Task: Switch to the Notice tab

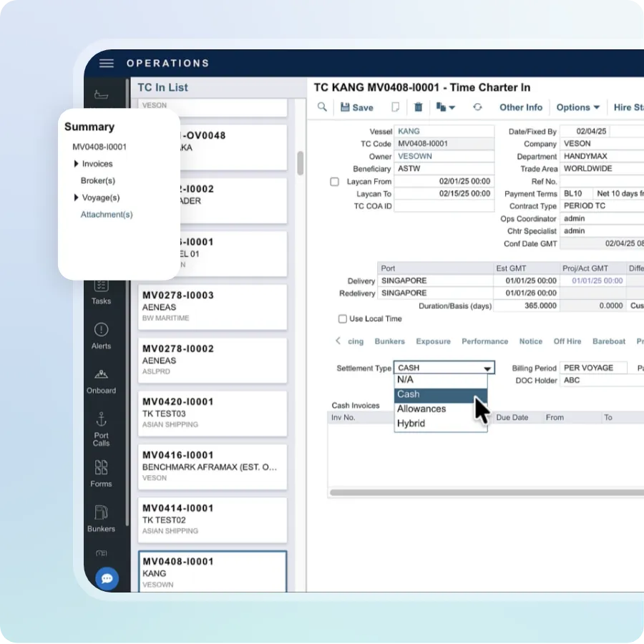Action: [x=531, y=341]
